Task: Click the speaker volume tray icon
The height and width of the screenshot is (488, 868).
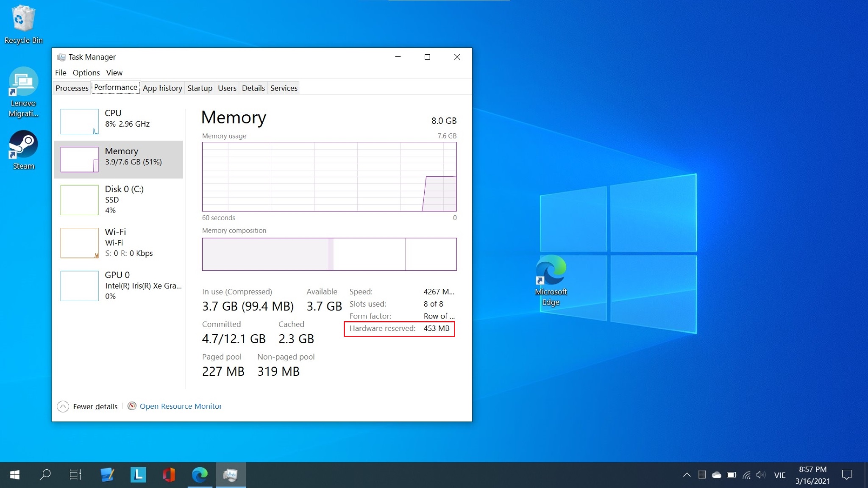Action: coord(761,475)
